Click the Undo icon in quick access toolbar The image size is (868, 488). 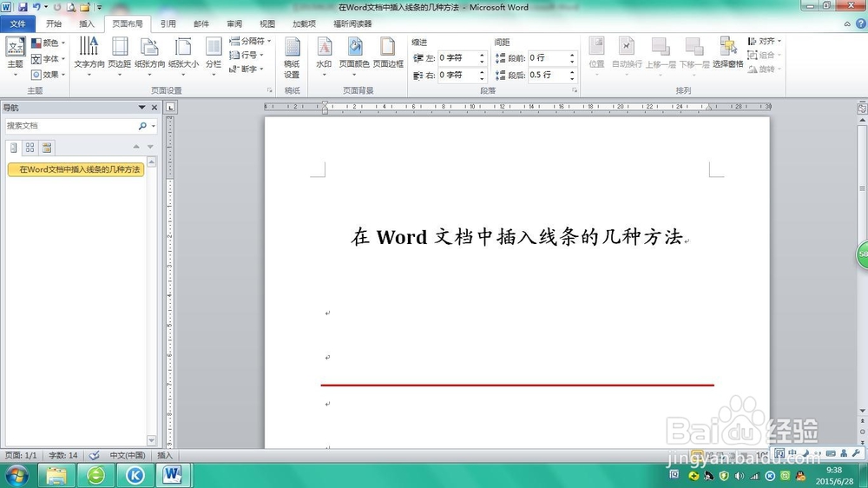[36, 7]
